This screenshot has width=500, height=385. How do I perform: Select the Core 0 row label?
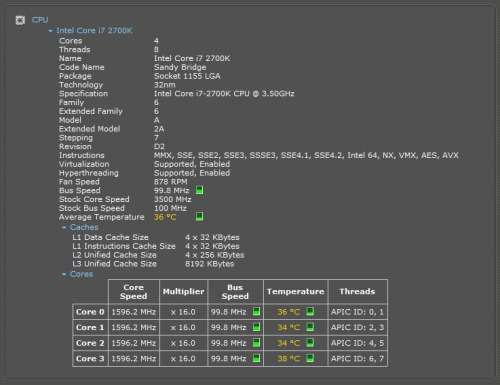coord(90,312)
